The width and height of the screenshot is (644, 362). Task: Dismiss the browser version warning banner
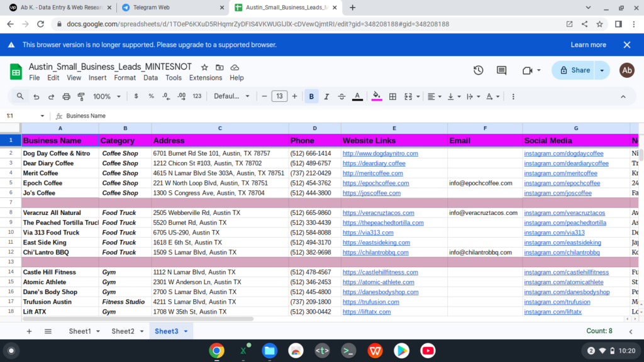(x=627, y=45)
